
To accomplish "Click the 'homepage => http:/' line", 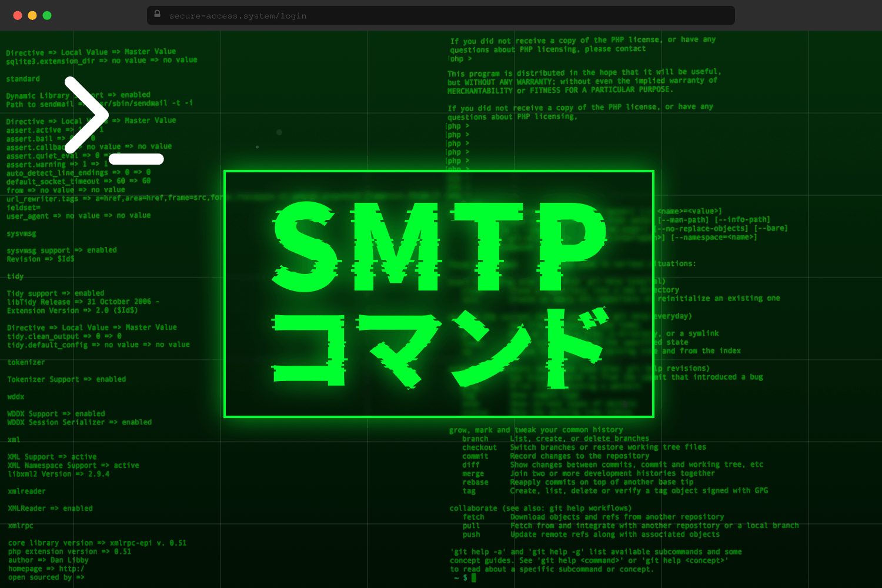I will click(x=46, y=569).
